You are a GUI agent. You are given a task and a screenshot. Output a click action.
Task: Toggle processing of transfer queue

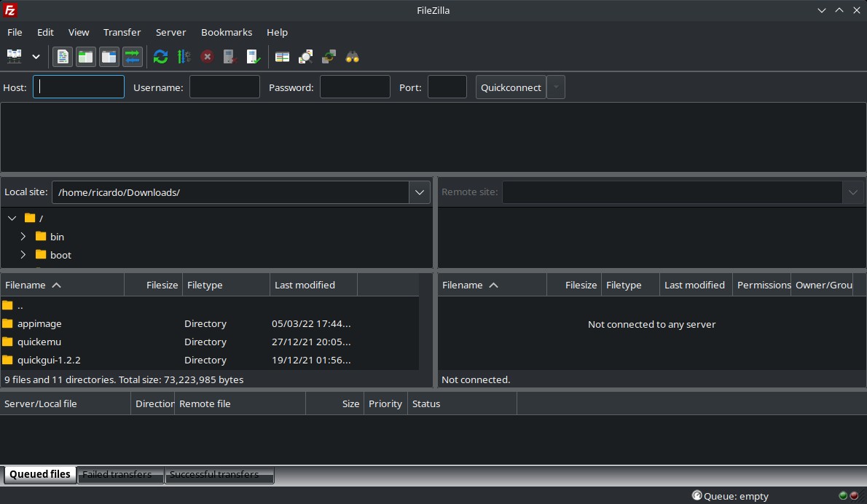click(184, 56)
